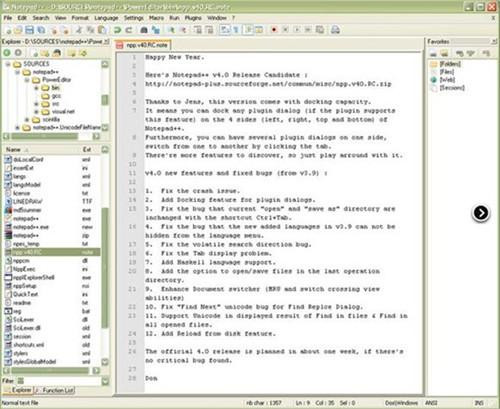Viewport: 500px width, 409px height.
Task: Click the Explorer panel green arrow folder icon
Action: click(83, 53)
